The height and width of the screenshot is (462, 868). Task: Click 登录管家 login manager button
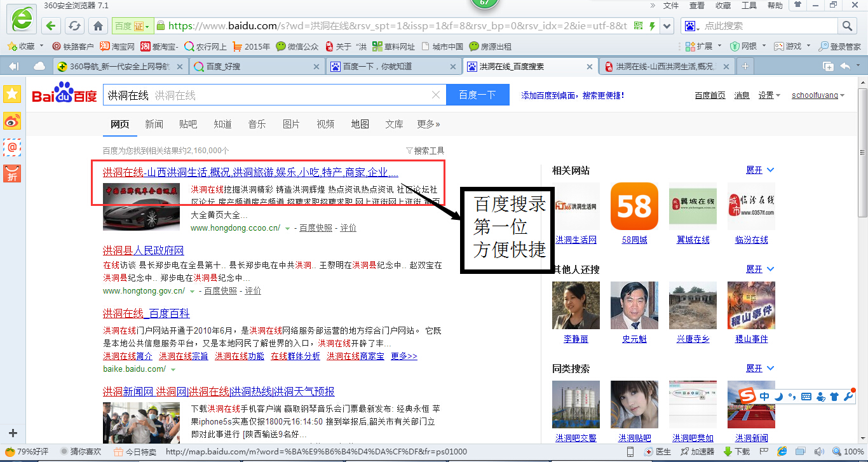[x=839, y=46]
